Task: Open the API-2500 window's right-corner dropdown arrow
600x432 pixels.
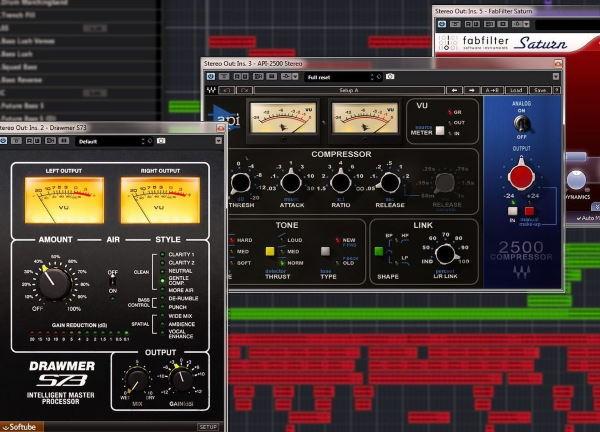Action: point(556,77)
